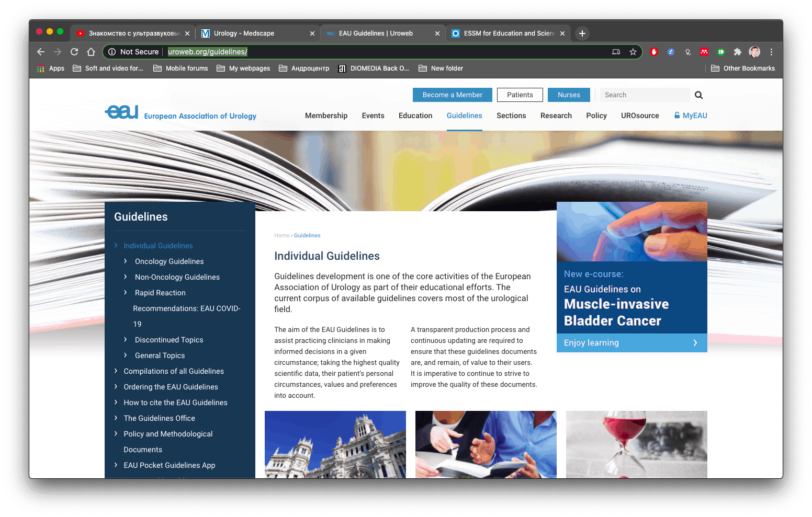Click the Guidelines breadcrumb link
This screenshot has height=517, width=812.
[x=307, y=235]
